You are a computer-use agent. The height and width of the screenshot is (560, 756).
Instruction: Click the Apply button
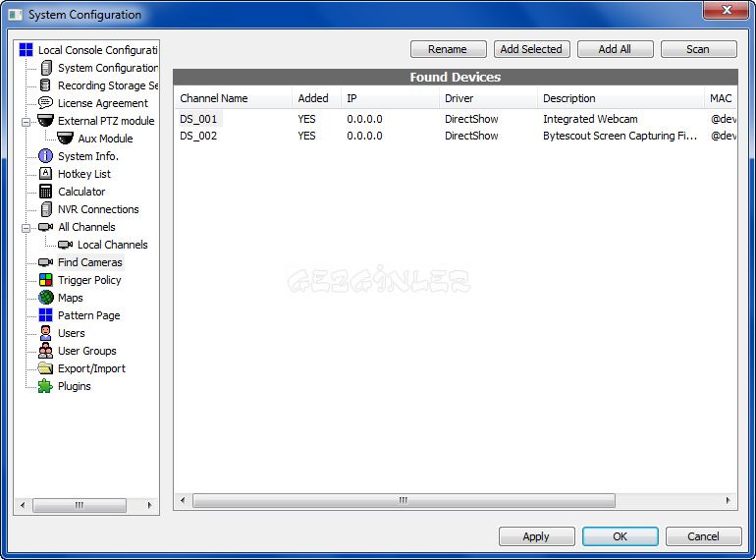pyautogui.click(x=537, y=536)
